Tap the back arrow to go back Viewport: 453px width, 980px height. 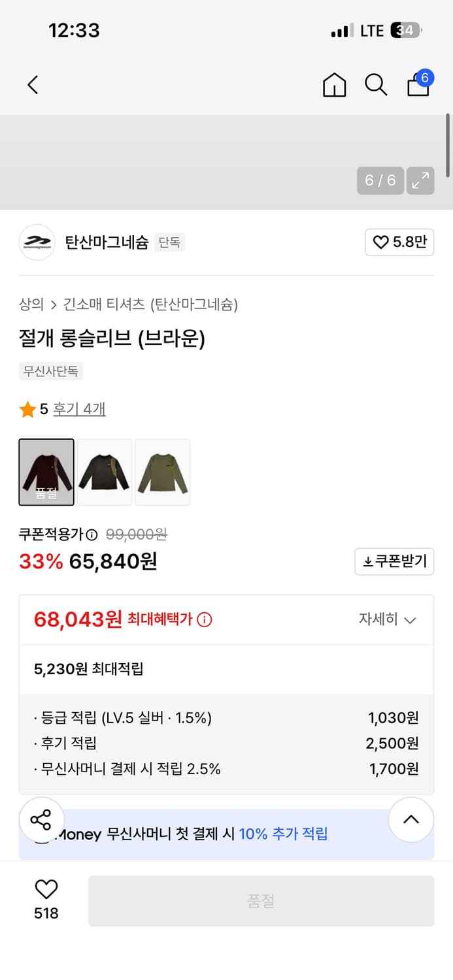(33, 84)
